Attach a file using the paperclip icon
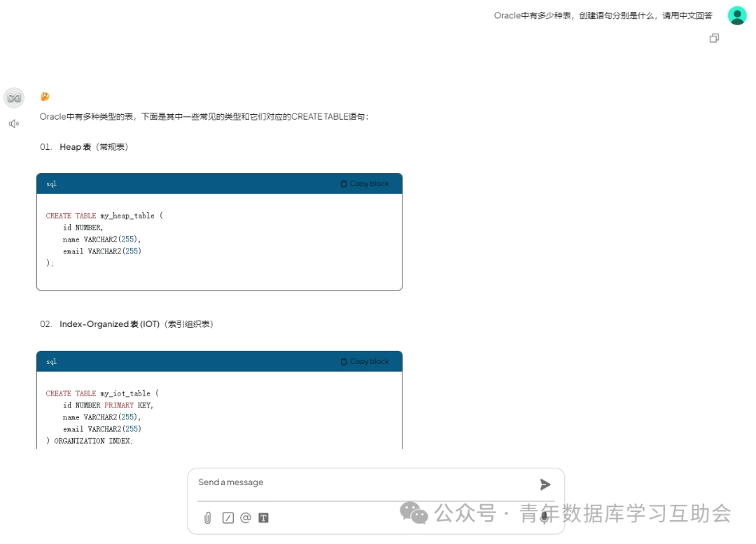Image resolution: width=756 pixels, height=544 pixels. (208, 517)
